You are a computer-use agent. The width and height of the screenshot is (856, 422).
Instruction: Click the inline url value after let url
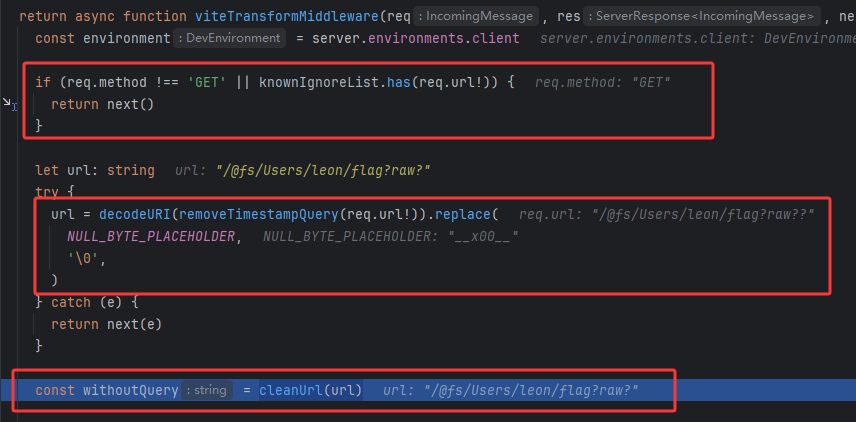[x=302, y=170]
